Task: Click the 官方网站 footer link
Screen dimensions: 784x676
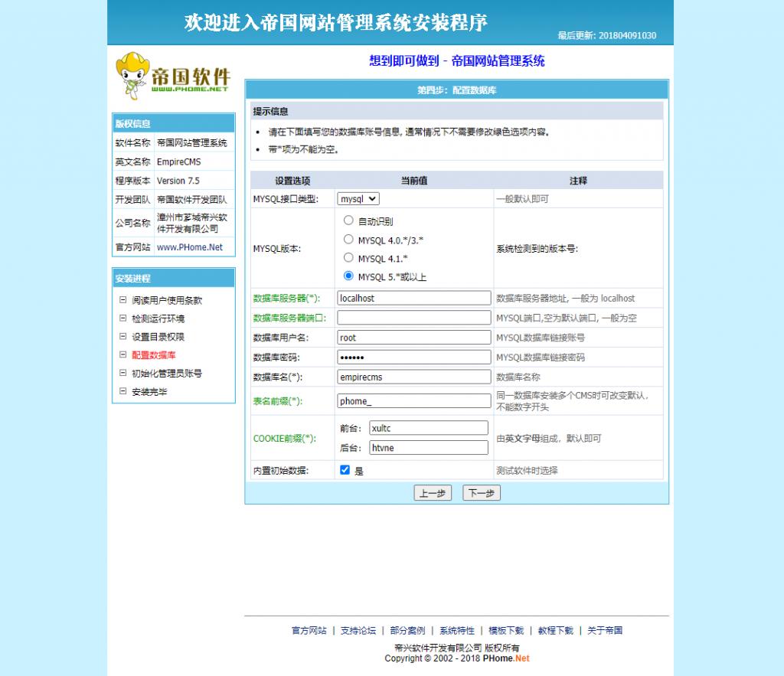Action: pos(308,630)
